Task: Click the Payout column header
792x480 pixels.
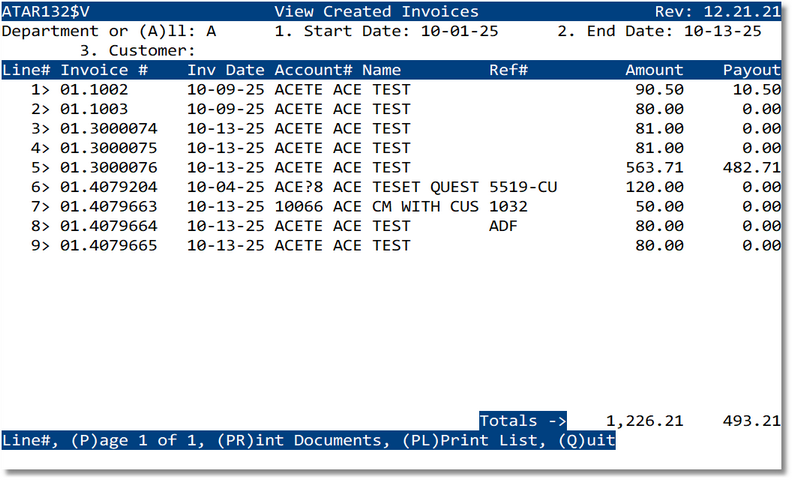Action: [751, 70]
